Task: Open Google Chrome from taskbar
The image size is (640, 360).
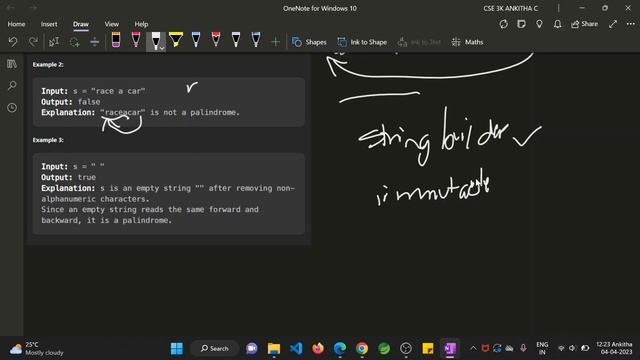Action: (x=362, y=349)
